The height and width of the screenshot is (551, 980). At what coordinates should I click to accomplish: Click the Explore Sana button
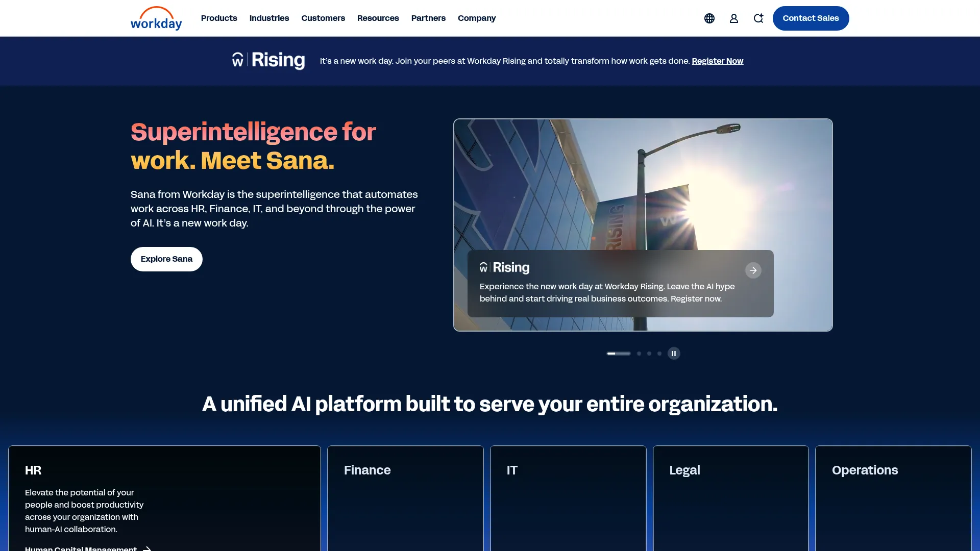click(166, 259)
